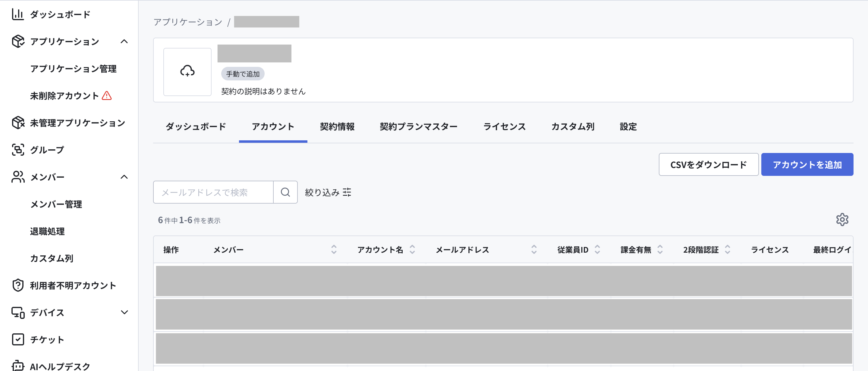Open 未管理アプリケーション in sidebar
Viewport: 868px width, 371px height.
pos(77,123)
